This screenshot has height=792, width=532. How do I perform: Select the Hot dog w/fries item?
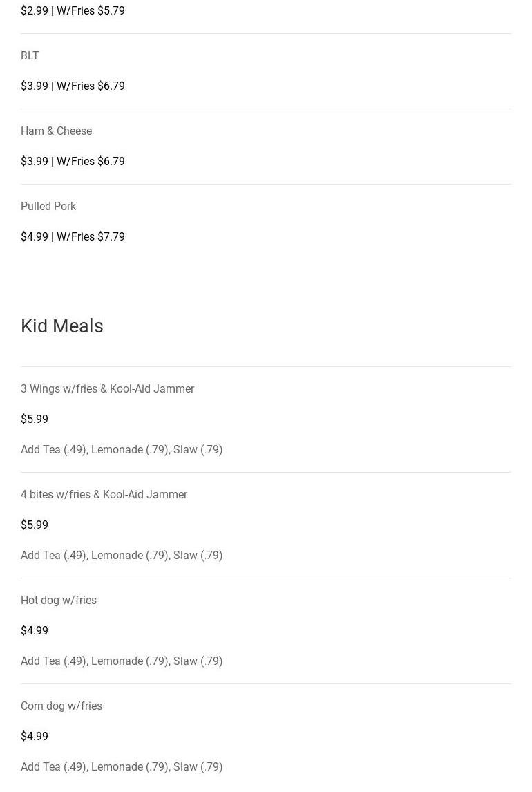pos(59,601)
